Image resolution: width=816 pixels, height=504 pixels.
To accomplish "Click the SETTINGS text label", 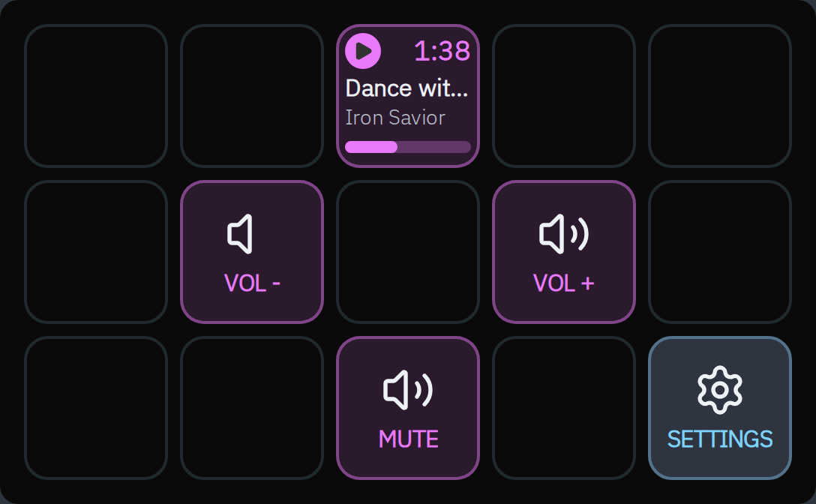I will [x=720, y=439].
